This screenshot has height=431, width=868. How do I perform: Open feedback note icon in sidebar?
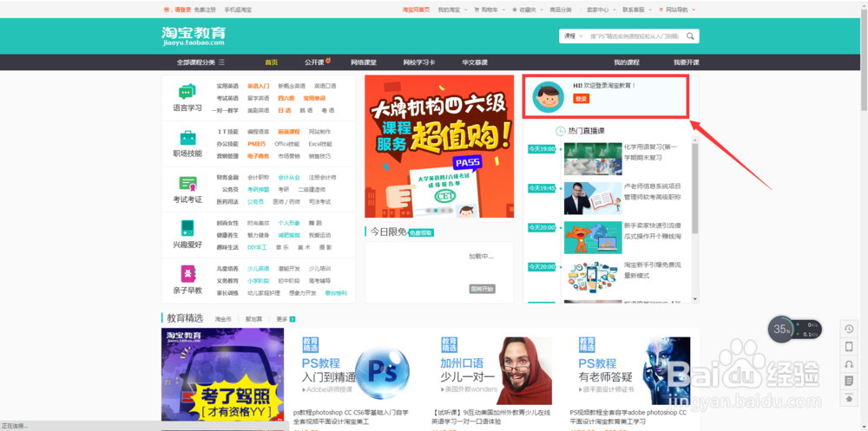(849, 381)
